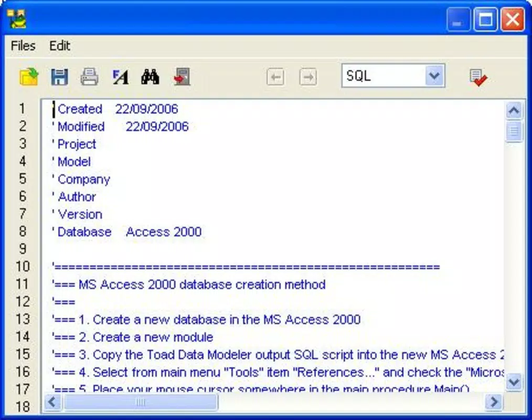Viewport: 532px width, 420px height.
Task: Print the script via the printer icon
Action: pos(90,77)
